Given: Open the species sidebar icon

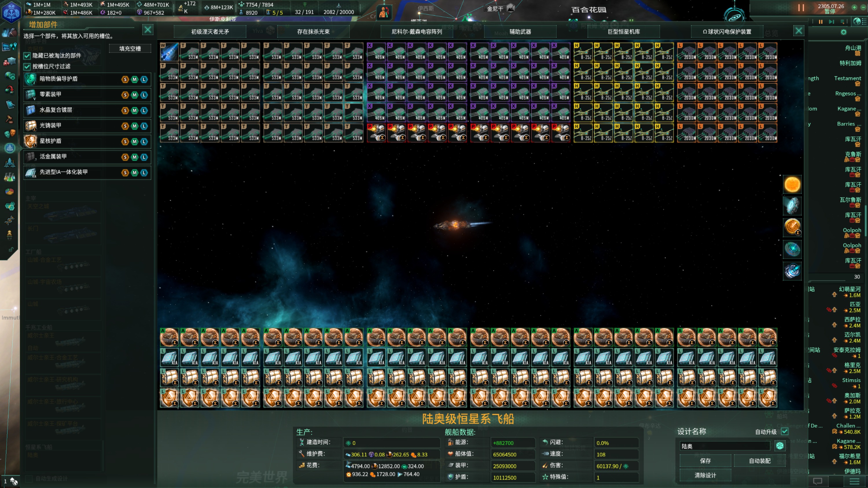Looking at the screenshot, I should pos(10,221).
